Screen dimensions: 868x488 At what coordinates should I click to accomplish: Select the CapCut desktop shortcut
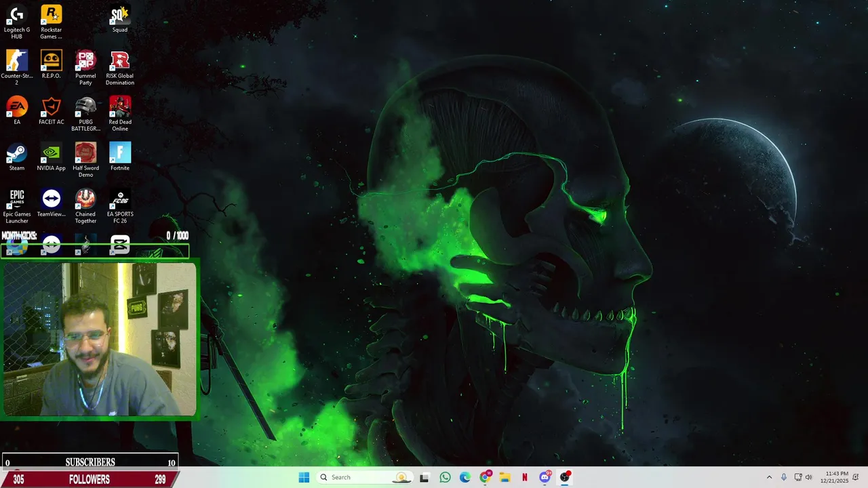[x=120, y=245]
